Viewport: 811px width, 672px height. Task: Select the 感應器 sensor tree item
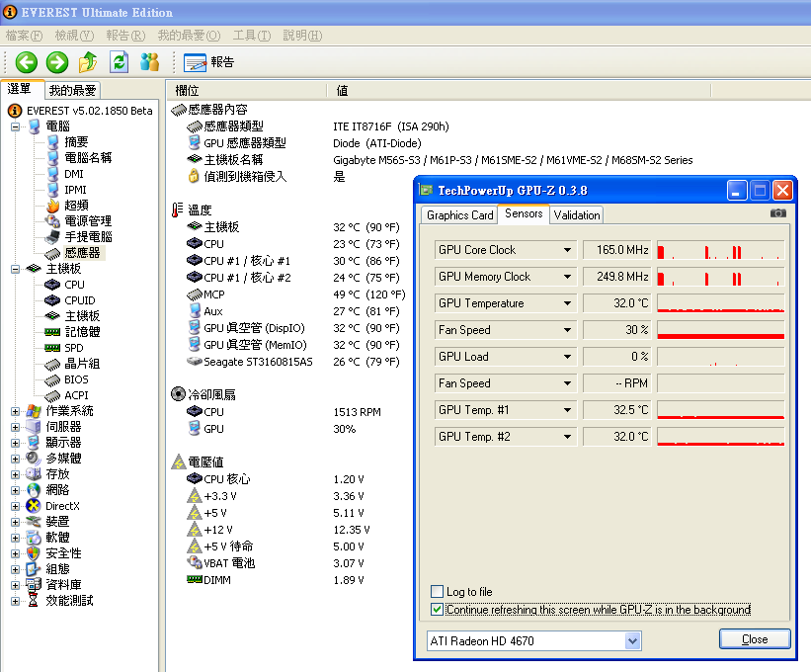(82, 253)
